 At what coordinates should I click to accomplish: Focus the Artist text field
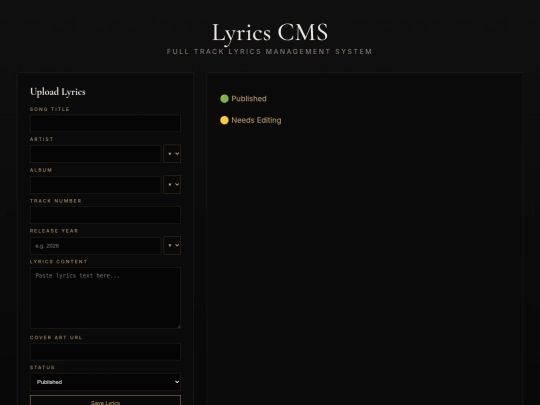(95, 154)
